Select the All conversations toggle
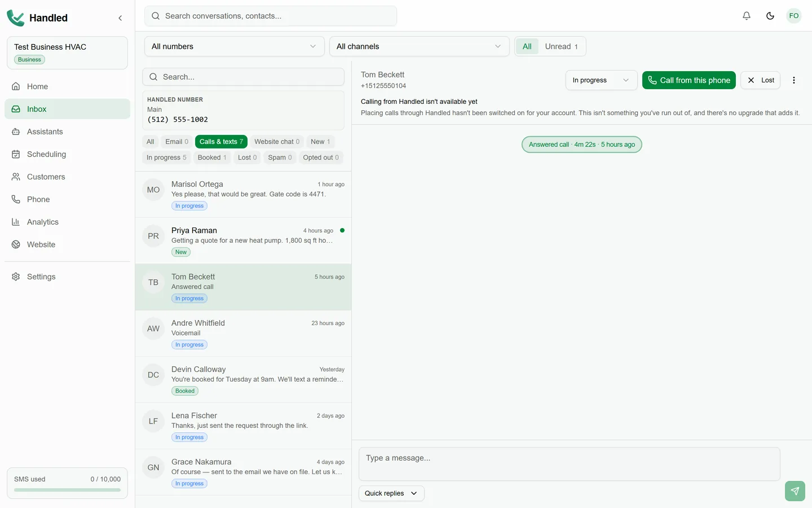812x508 pixels. click(527, 46)
